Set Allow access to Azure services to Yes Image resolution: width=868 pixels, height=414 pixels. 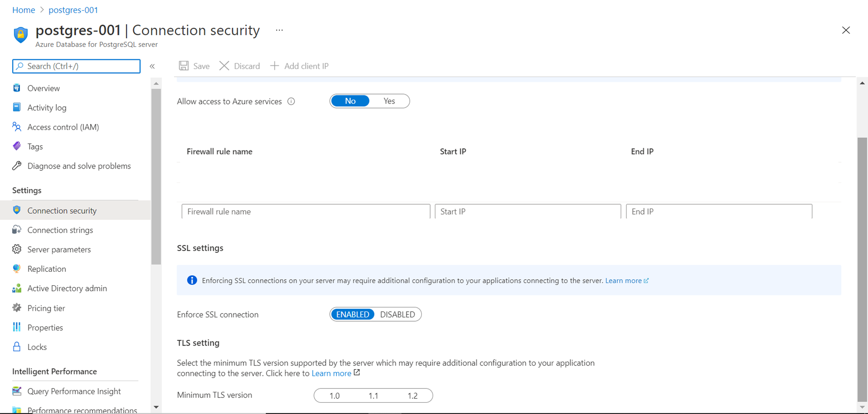(389, 101)
